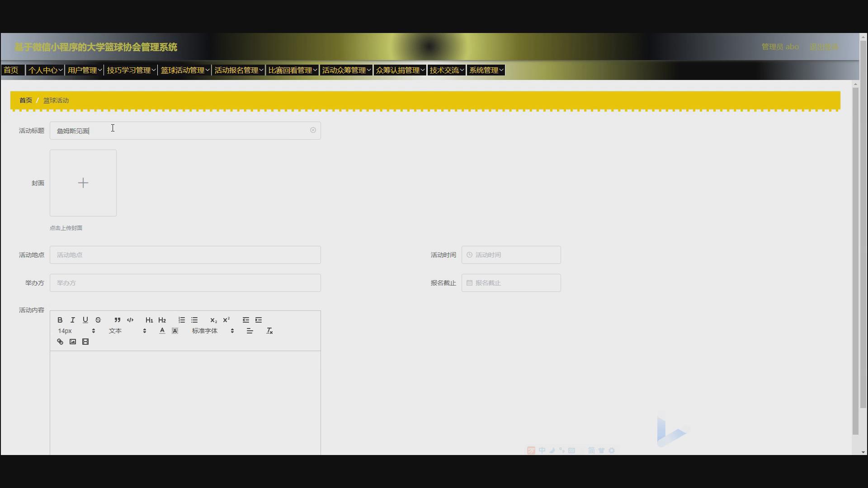Click the strikethrough icon
This screenshot has height=488, width=868.
click(x=98, y=320)
